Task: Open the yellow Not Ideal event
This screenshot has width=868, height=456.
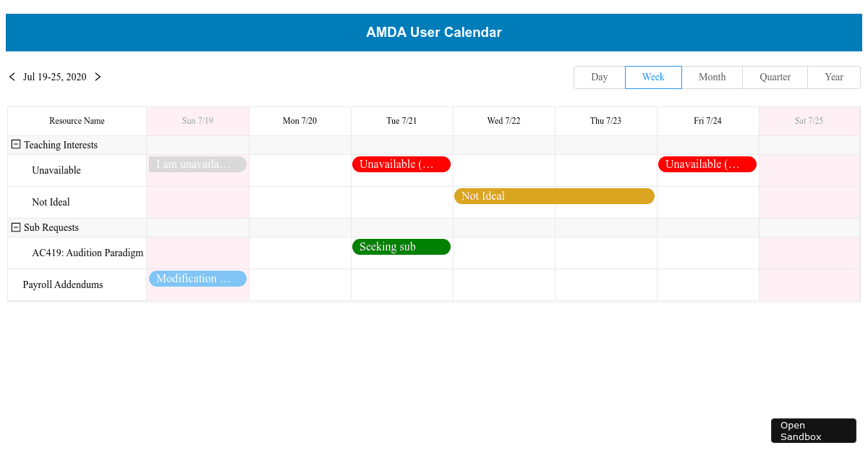Action: [554, 196]
